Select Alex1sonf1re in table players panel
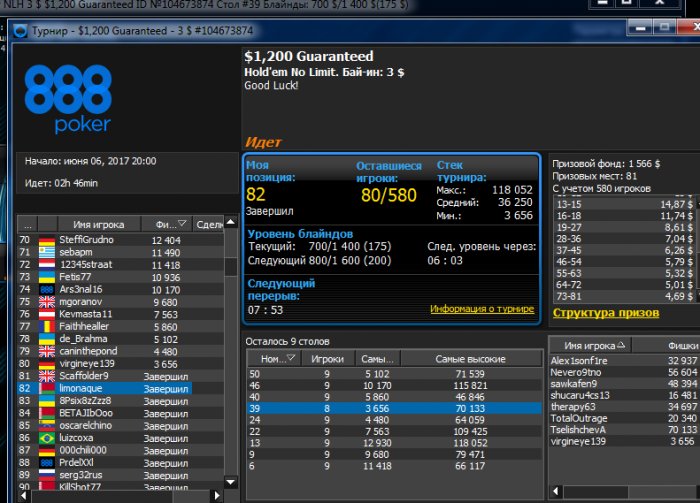This screenshot has height=503, width=700. point(625,361)
